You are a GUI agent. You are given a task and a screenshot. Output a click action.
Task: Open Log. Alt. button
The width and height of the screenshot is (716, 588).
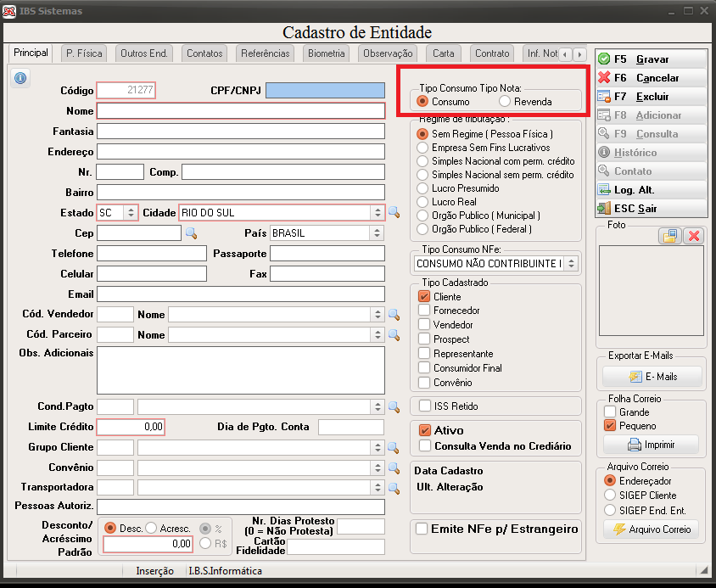[652, 190]
